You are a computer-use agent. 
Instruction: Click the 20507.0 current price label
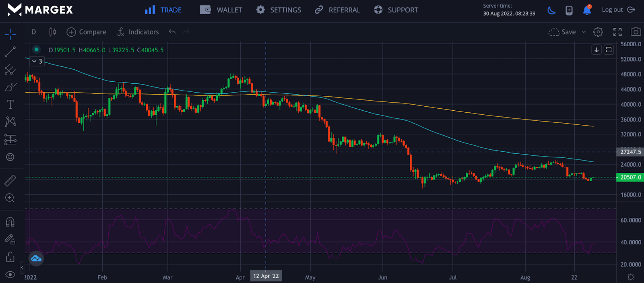coord(630,177)
